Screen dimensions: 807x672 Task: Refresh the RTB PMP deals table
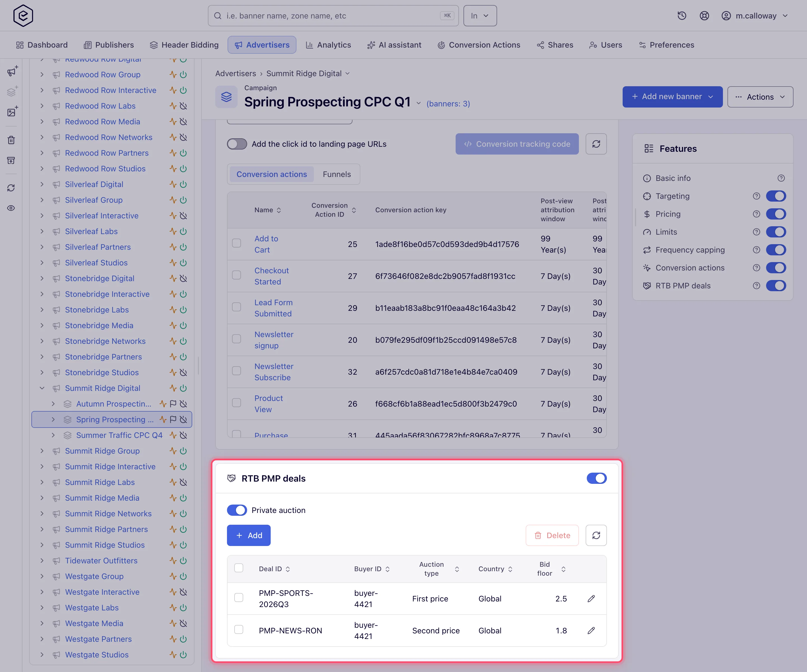pos(596,535)
